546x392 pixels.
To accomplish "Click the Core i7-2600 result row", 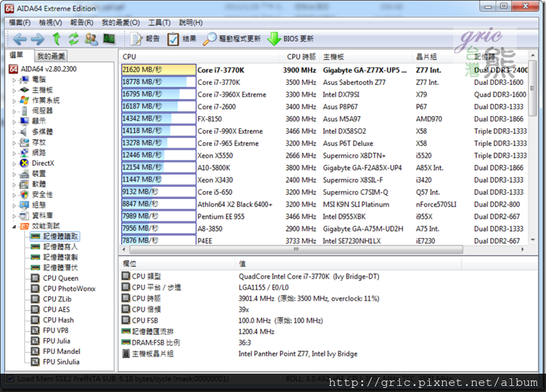I will click(324, 107).
